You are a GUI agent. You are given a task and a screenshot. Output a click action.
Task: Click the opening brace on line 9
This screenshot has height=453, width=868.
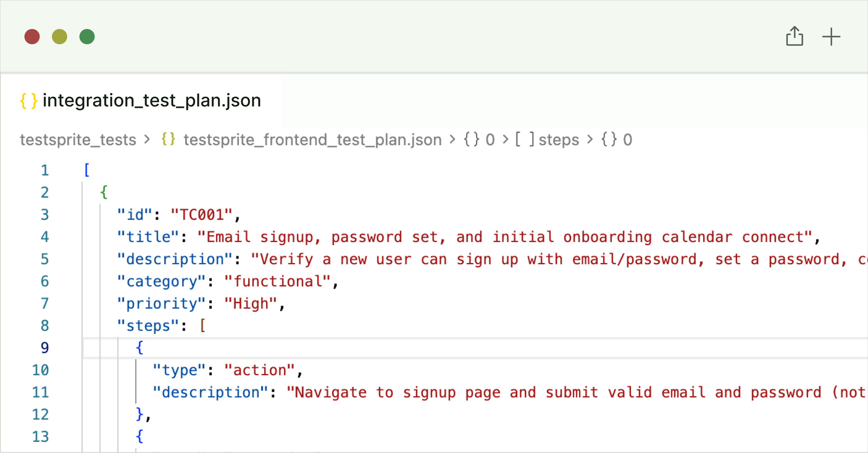[x=139, y=348]
